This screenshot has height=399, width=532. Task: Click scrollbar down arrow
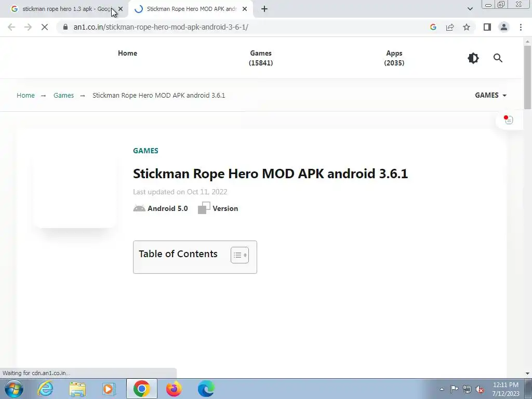point(527,374)
